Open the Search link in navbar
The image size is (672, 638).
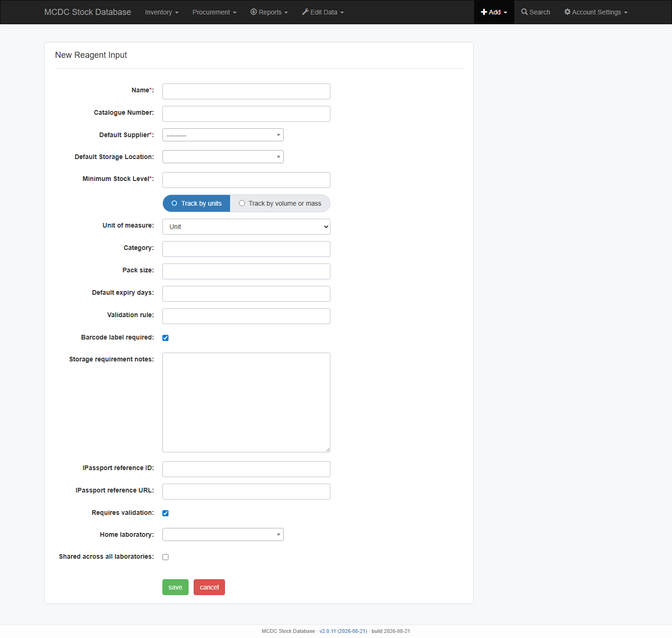tap(536, 12)
